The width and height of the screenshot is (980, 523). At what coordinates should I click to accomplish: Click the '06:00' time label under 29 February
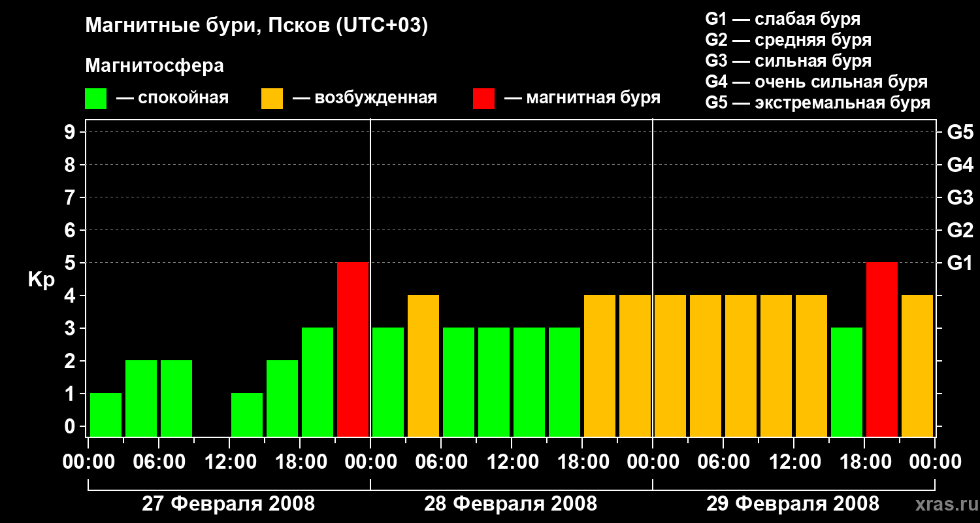723,462
